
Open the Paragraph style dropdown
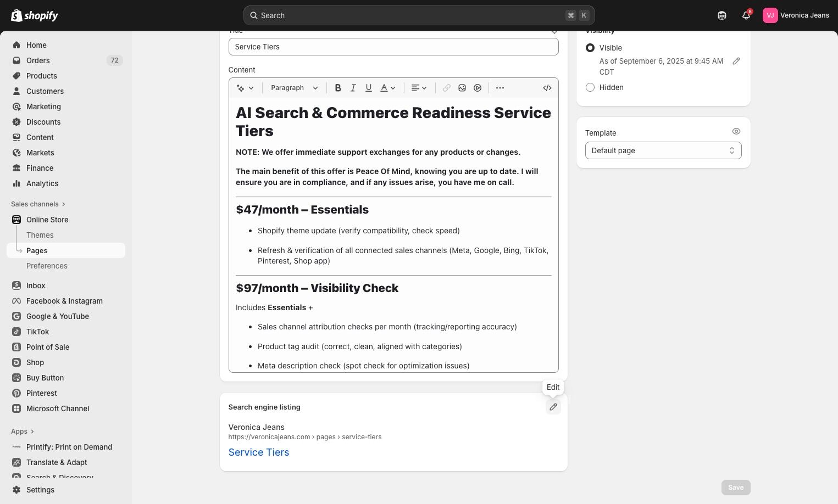tap(294, 88)
